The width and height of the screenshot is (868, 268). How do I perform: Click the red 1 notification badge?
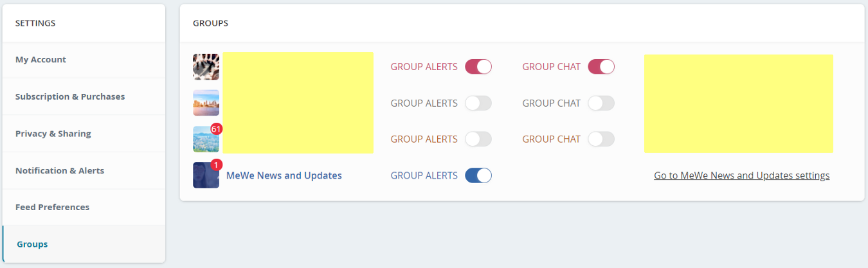[x=216, y=165]
